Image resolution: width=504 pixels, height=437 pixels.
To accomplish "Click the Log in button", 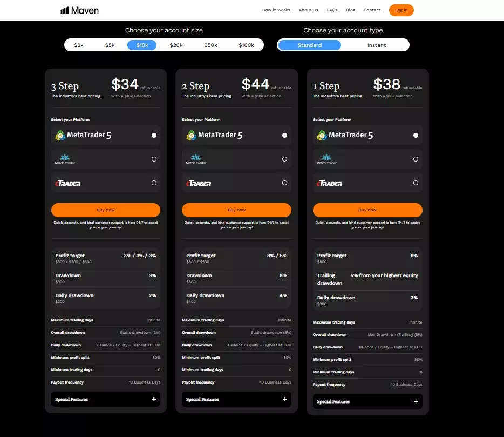I will click(401, 10).
